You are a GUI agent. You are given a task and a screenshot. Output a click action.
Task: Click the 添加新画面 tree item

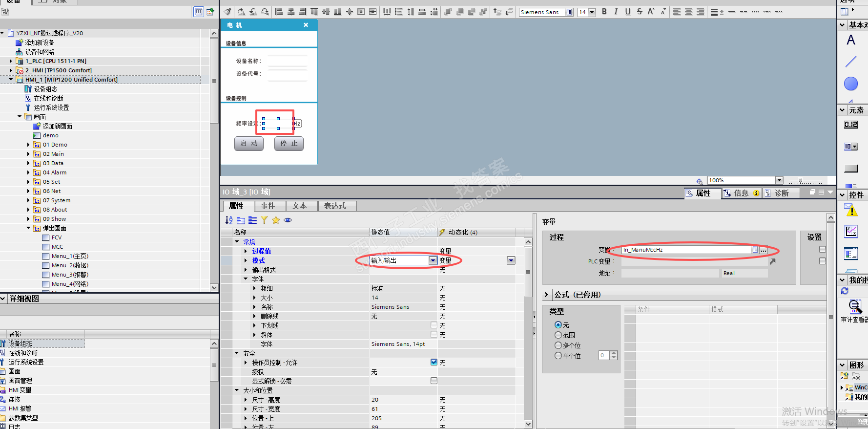[x=57, y=126]
